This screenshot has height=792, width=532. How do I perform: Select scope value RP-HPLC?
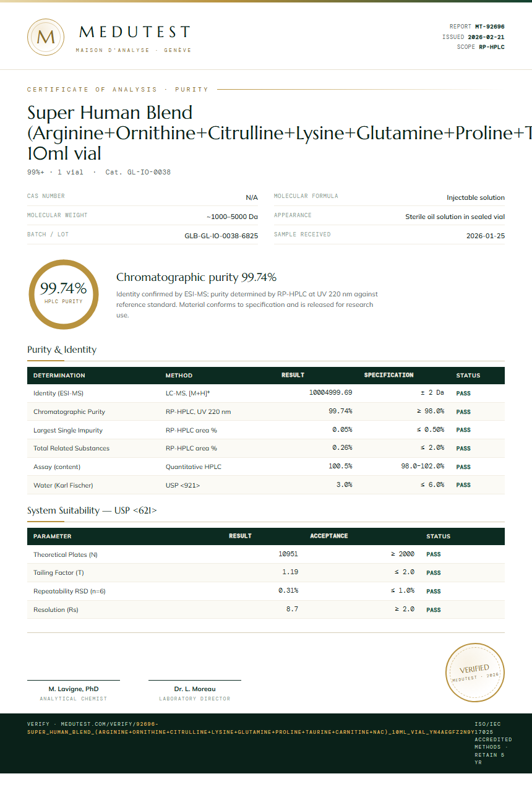pyautogui.click(x=492, y=47)
